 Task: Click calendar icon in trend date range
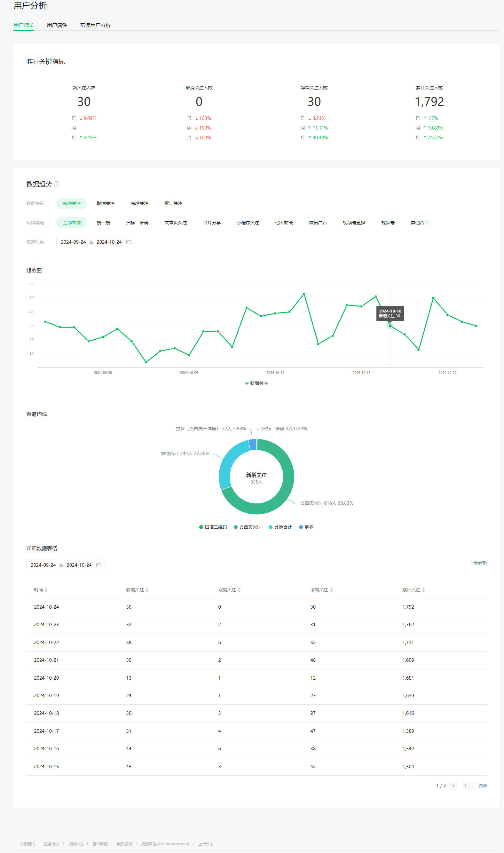(x=129, y=242)
